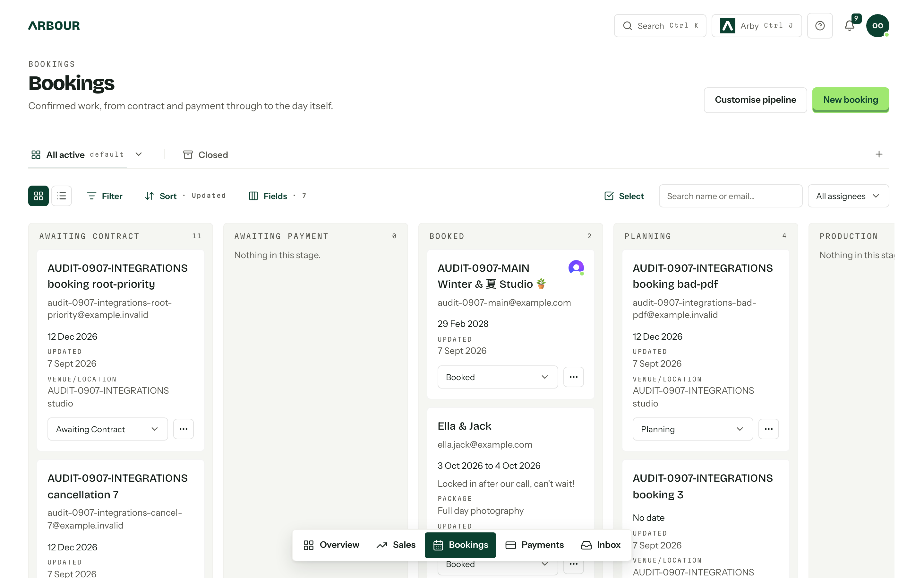Click the Production column header
Screen dimensions: 924x578
click(x=849, y=236)
